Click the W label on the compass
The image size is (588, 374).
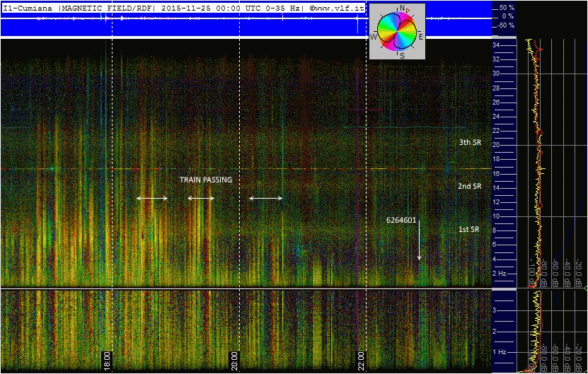click(373, 35)
